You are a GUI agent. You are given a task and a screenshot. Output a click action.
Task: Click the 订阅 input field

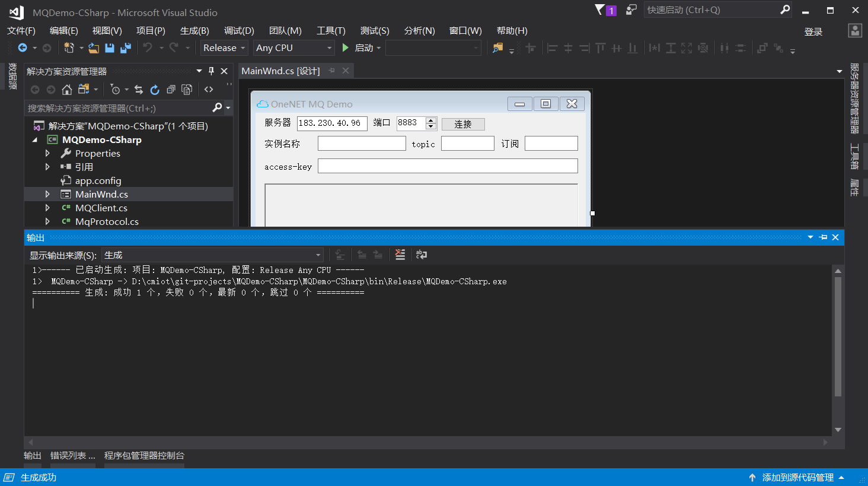(551, 144)
